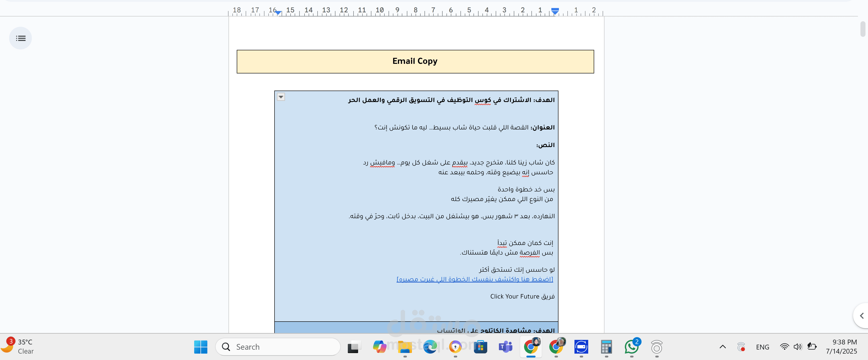Open Microsoft Store from the taskbar
The height and width of the screenshot is (360, 868).
click(481, 347)
